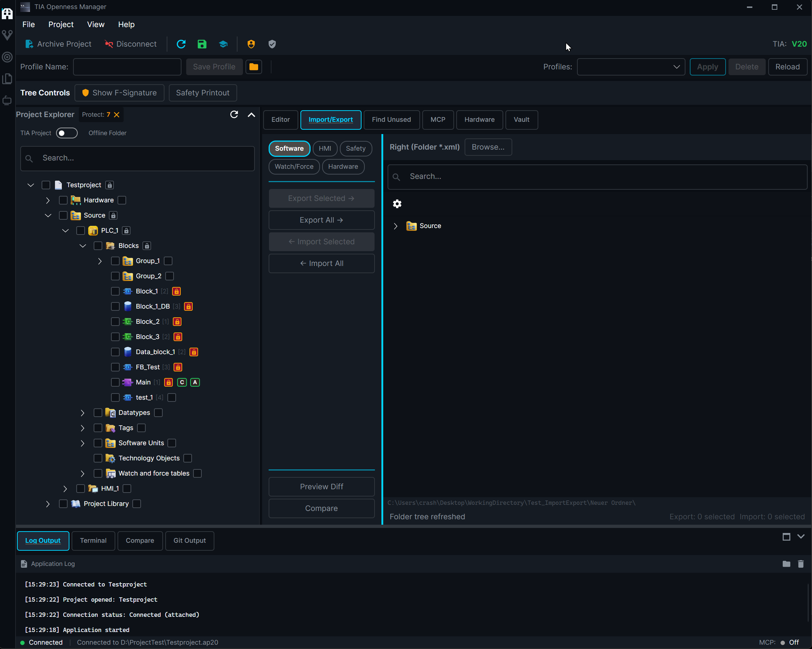
Task: Click the orange shield user icon
Action: click(x=251, y=44)
